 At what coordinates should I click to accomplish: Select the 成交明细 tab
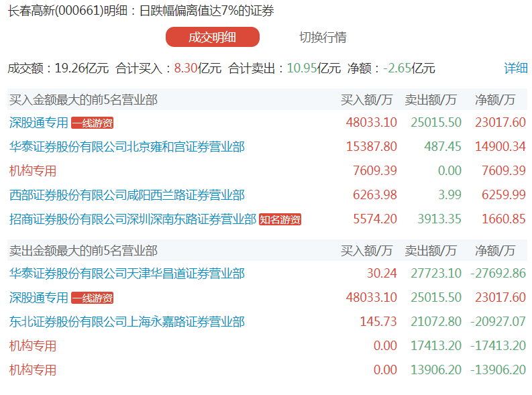tap(213, 37)
